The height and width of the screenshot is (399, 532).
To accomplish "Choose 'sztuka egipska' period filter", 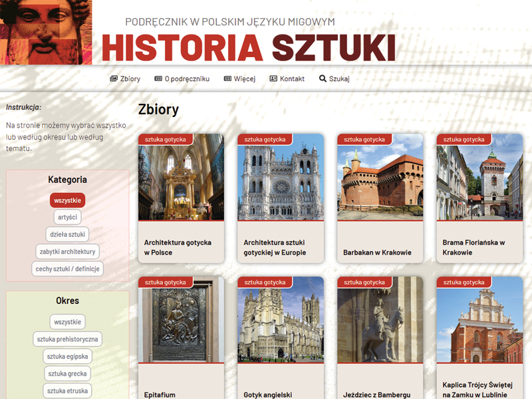I will click(x=68, y=356).
